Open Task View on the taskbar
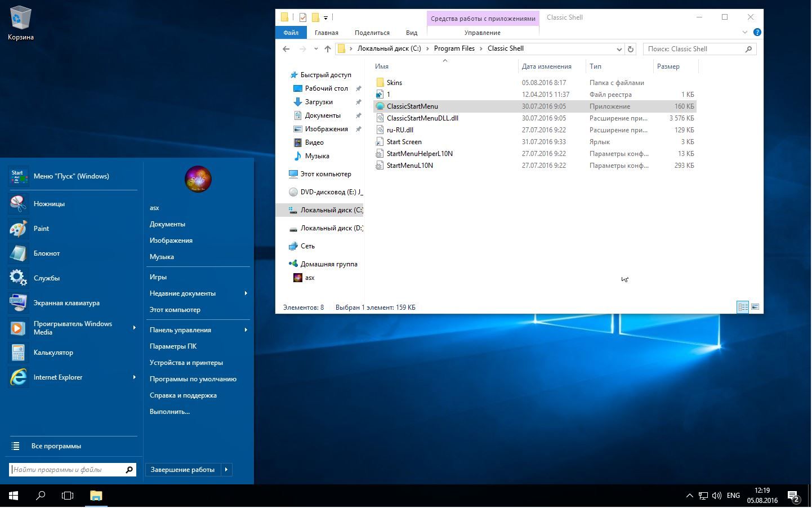812x508 pixels. coord(68,496)
